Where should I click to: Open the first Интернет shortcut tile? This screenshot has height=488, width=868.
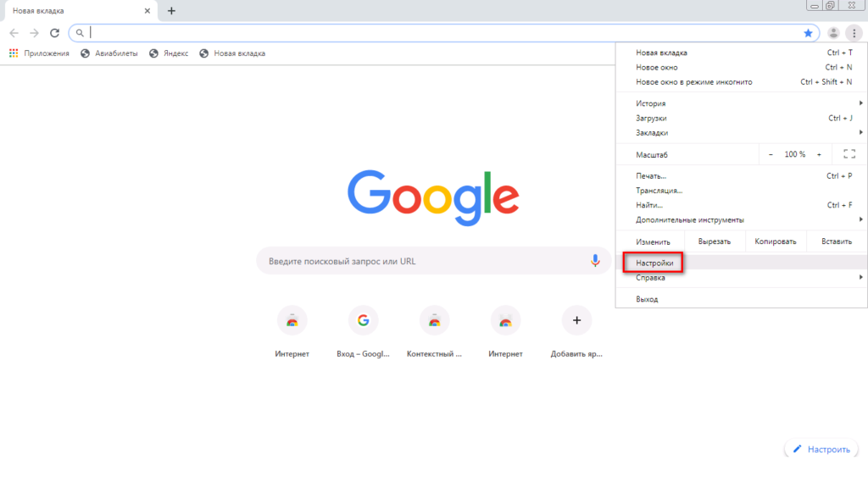(292, 332)
